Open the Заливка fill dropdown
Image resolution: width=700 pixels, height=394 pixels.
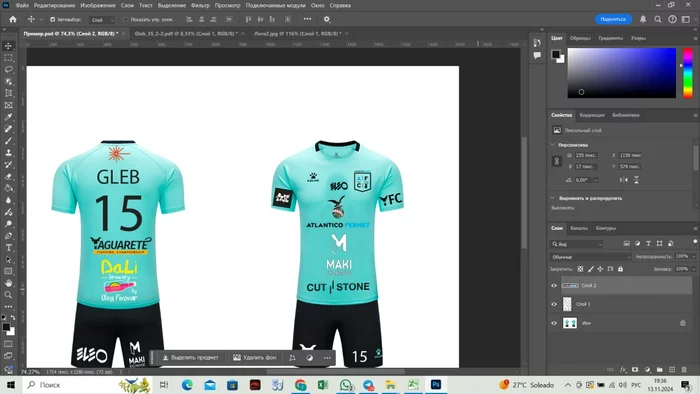click(694, 269)
